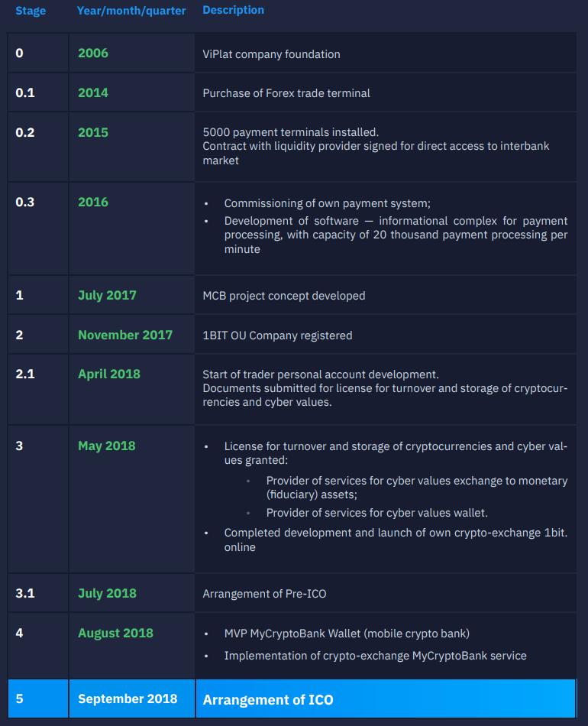Viewport: 588px width, 726px height.
Task: Click Commissioning of own payment system bullet
Action: [327, 203]
